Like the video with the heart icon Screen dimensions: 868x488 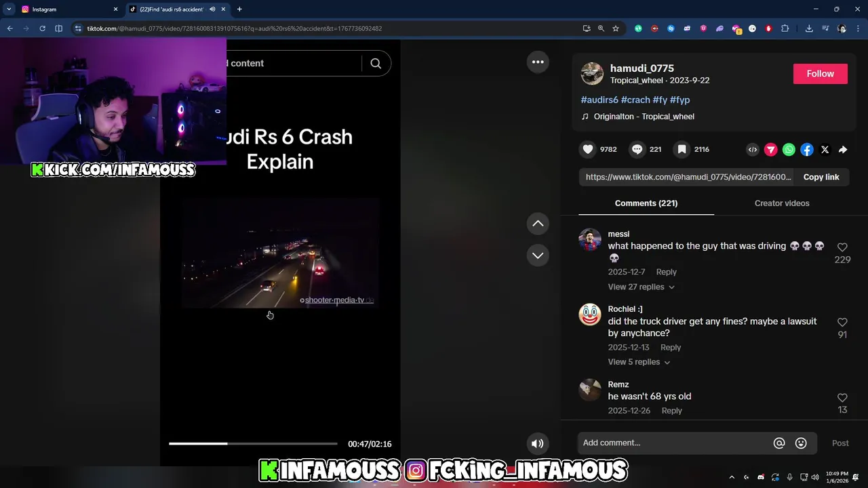[588, 149]
